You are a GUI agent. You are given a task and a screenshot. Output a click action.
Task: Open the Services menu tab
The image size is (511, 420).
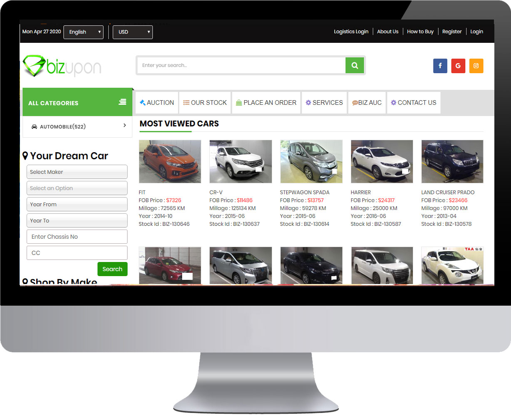(x=325, y=103)
